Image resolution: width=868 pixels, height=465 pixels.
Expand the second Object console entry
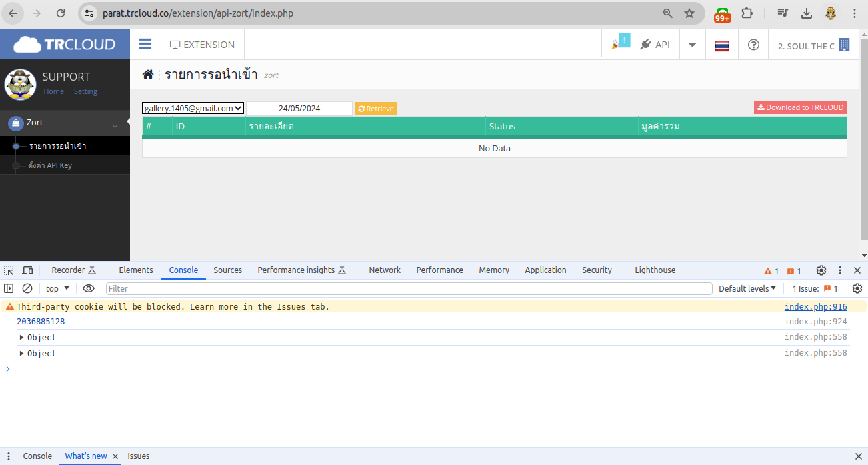[x=22, y=354]
